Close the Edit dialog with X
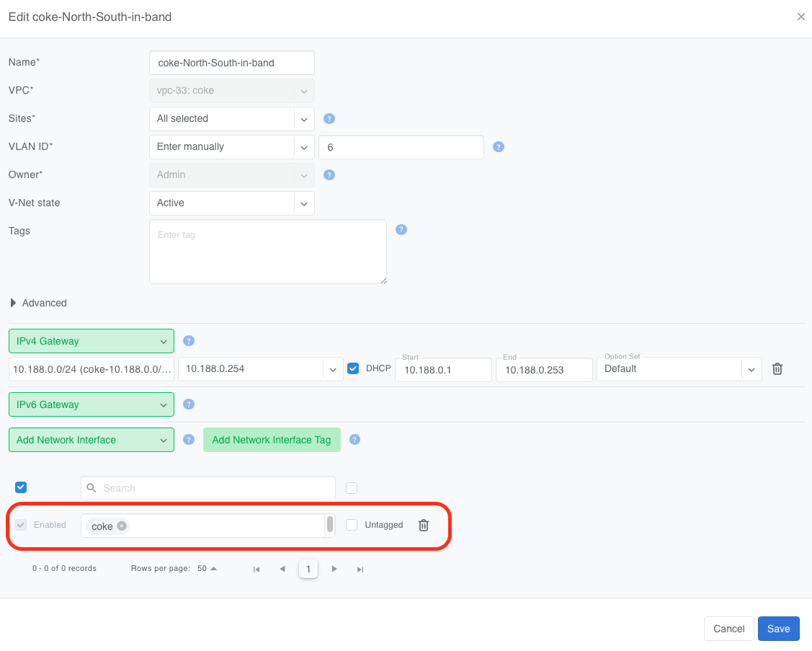The width and height of the screenshot is (812, 651). (x=800, y=17)
